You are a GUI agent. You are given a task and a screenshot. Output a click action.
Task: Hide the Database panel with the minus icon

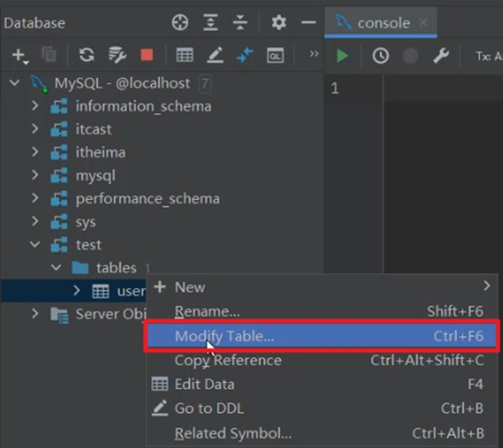click(x=308, y=23)
